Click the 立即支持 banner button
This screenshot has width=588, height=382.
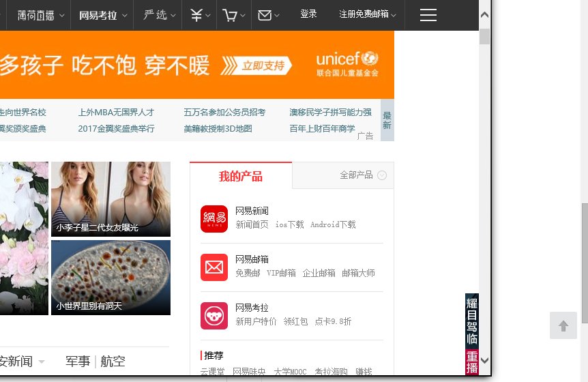pyautogui.click(x=256, y=65)
